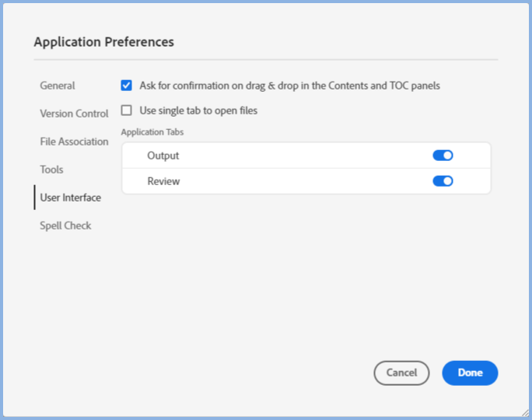Select the User Interface section
This screenshot has height=420, width=532.
click(x=70, y=198)
